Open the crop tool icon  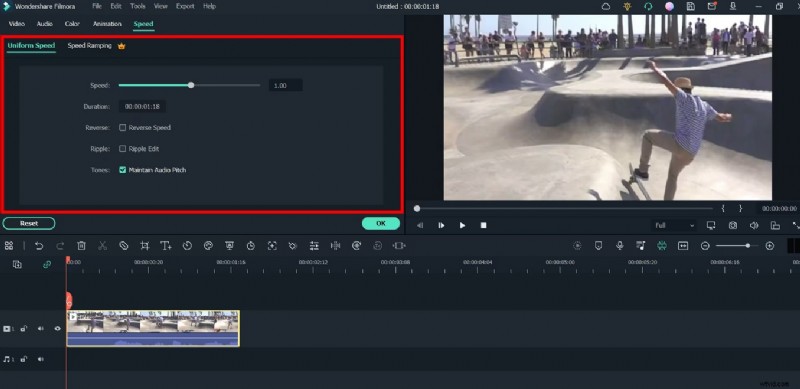click(x=145, y=246)
